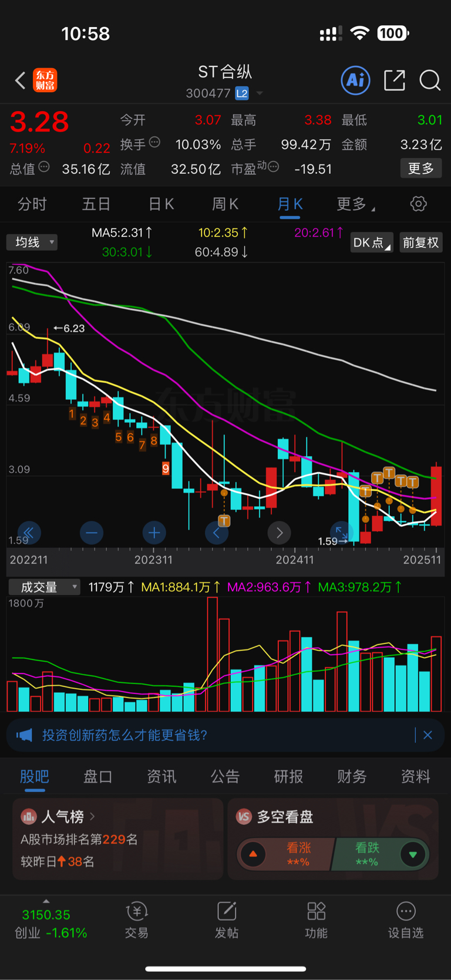Image resolution: width=451 pixels, height=980 pixels.
Task: Open the Ai assistant icon
Action: [x=356, y=80]
